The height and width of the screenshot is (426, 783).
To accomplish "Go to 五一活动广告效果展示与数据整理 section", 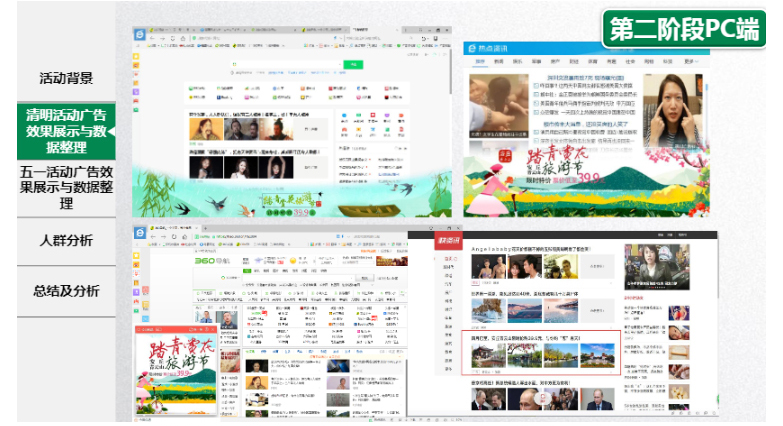I will 66,188.
